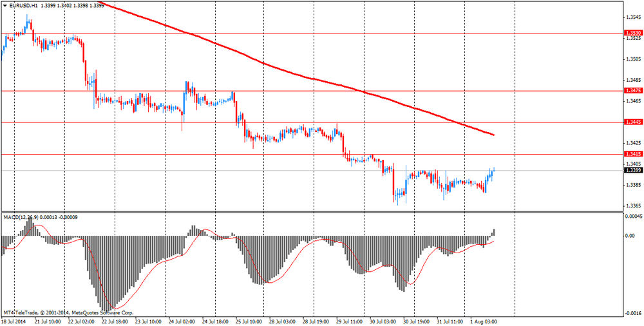Click the 1.3425 price axis label
The image size is (644, 326).
(633, 143)
